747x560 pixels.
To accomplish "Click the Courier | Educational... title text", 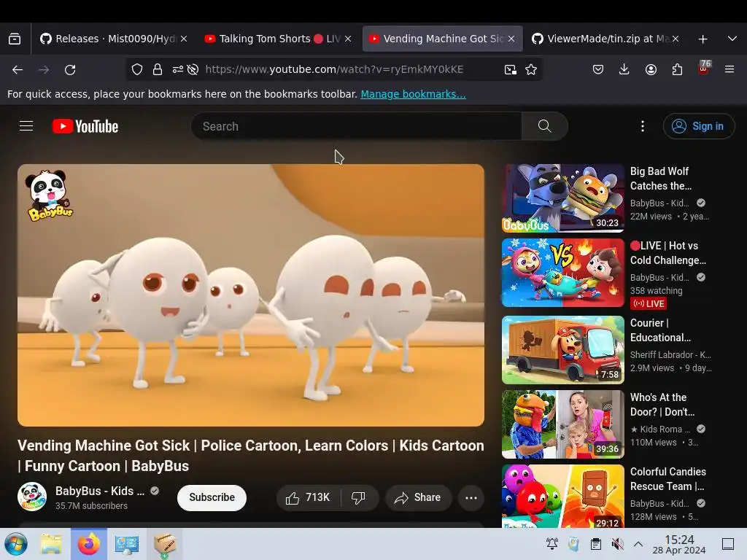I will [x=660, y=330].
